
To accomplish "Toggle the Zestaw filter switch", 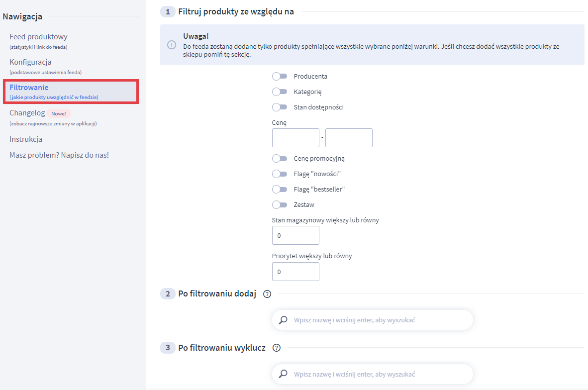I will 280,204.
